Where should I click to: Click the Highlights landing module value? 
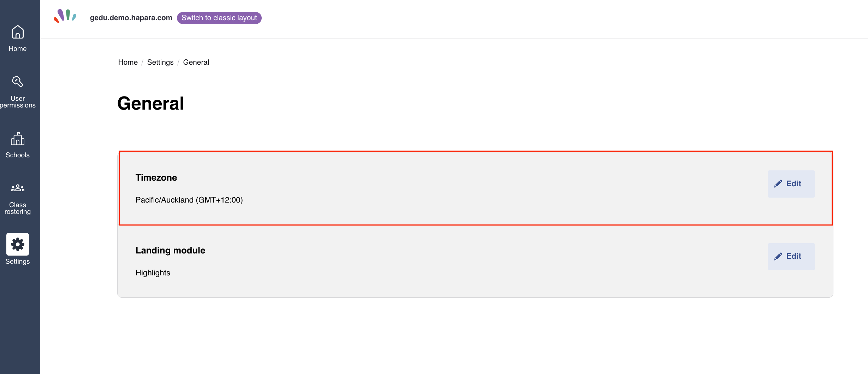tap(153, 273)
